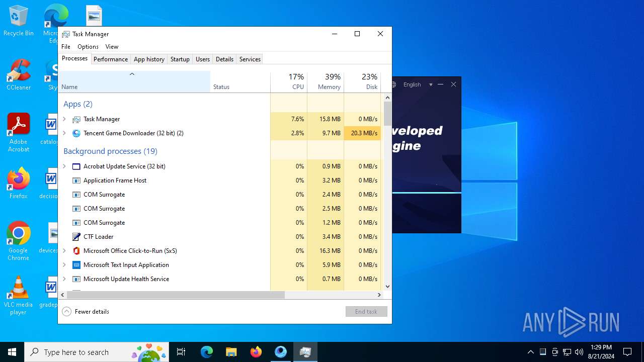Click Microsoft Update Health Service icon

(x=76, y=279)
